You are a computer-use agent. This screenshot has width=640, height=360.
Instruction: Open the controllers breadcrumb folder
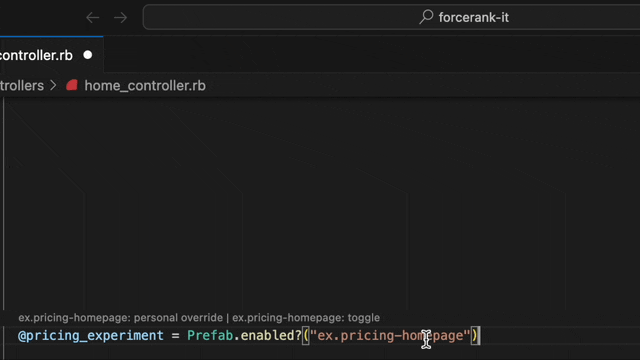pyautogui.click(x=22, y=86)
